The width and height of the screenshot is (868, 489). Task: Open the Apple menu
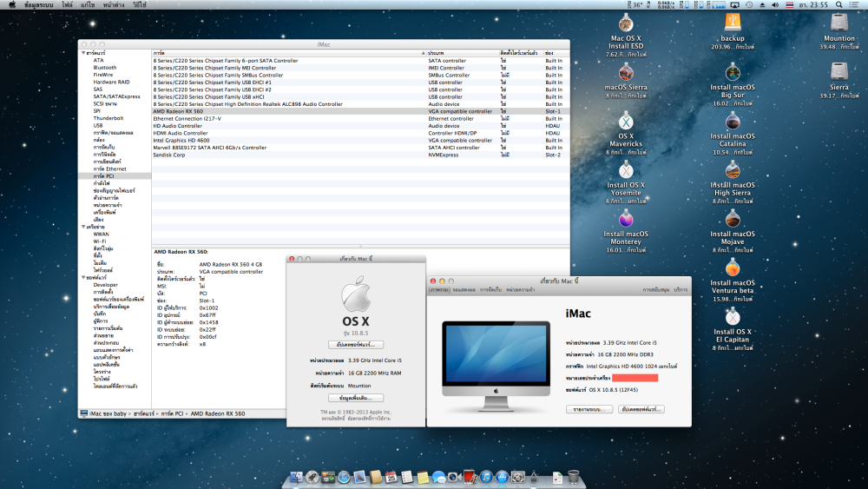(x=11, y=4)
